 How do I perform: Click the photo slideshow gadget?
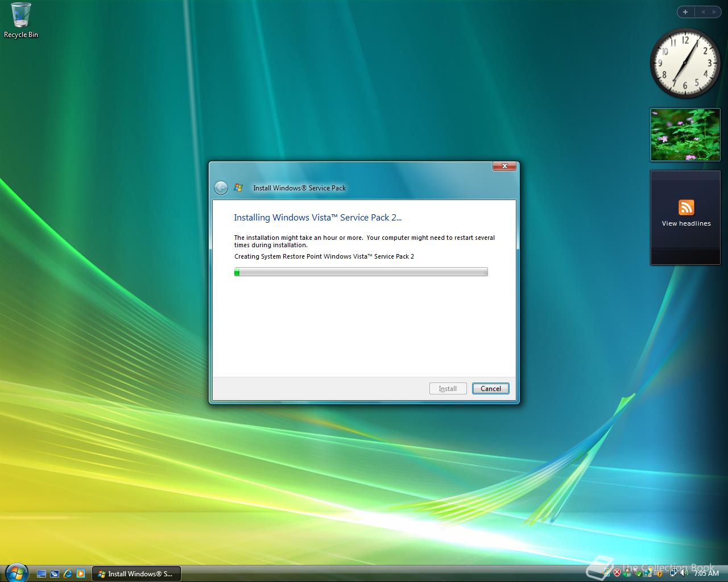click(685, 135)
